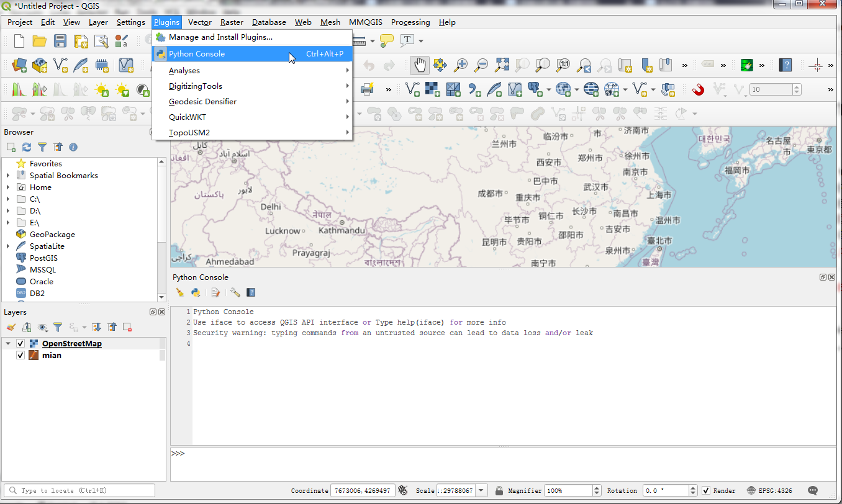
Task: Expand the D:\ drive node
Action: click(8, 211)
